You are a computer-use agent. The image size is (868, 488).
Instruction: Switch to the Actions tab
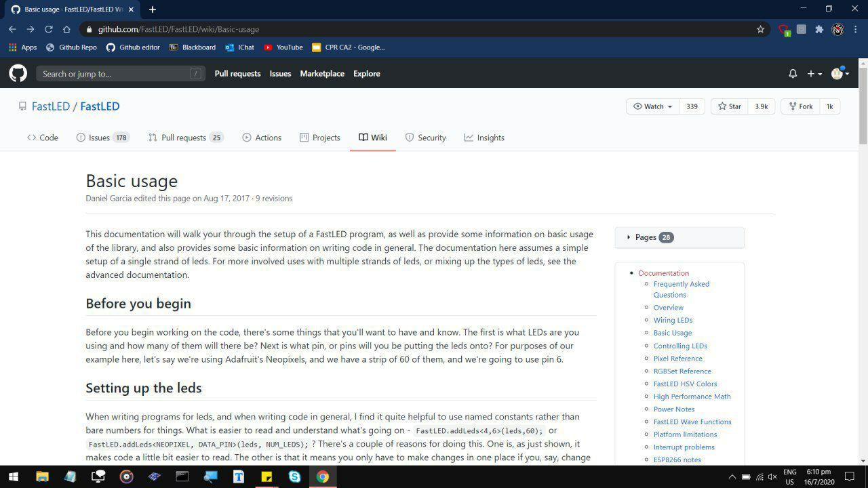click(x=262, y=138)
